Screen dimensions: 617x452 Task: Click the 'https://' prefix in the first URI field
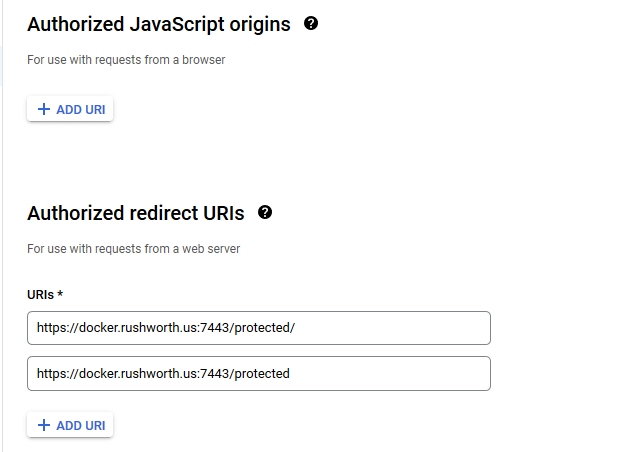pos(58,328)
